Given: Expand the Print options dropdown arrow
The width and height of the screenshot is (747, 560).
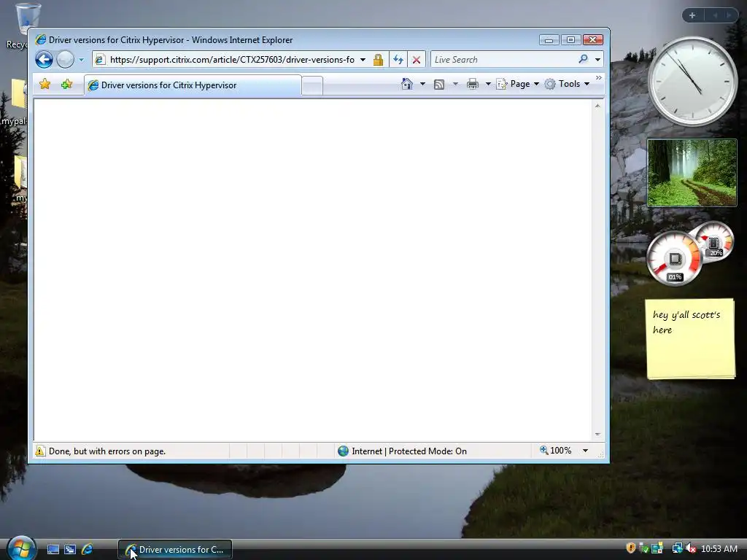Looking at the screenshot, I should point(488,84).
